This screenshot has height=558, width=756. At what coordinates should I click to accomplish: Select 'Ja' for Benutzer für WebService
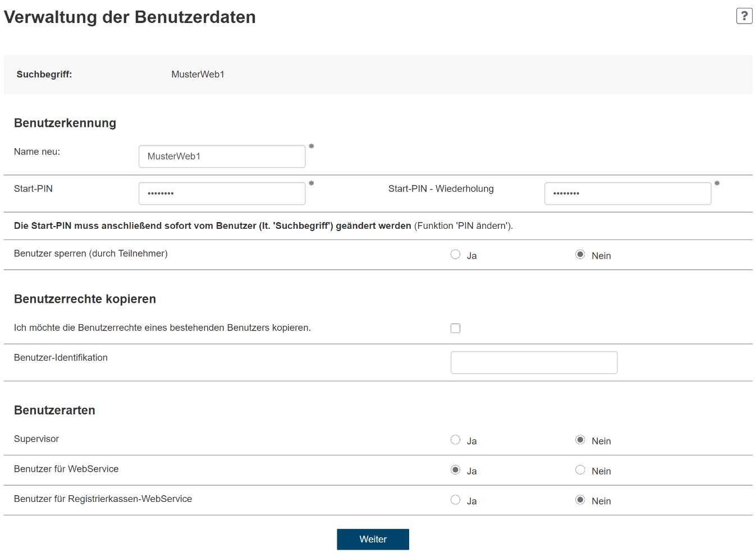[455, 470]
